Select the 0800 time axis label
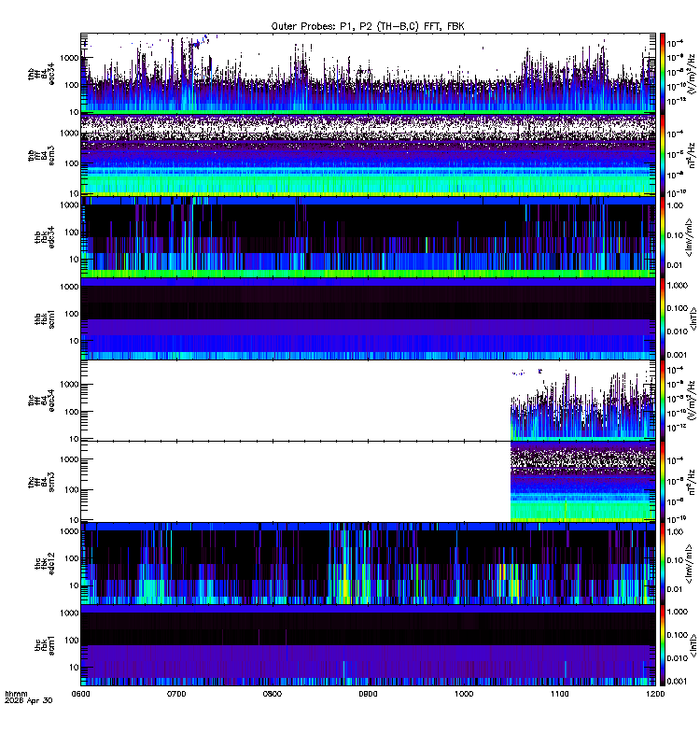This screenshot has width=700, height=747. point(273,694)
